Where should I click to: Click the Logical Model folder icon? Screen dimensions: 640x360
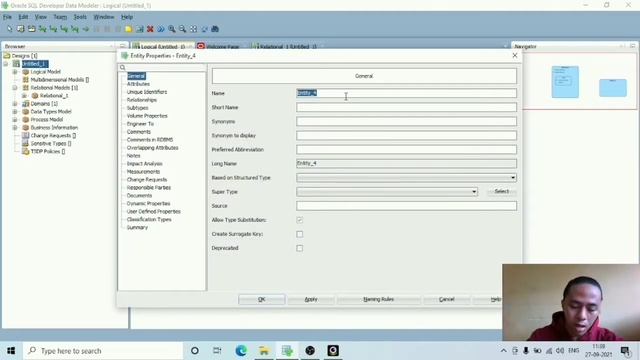pos(26,72)
